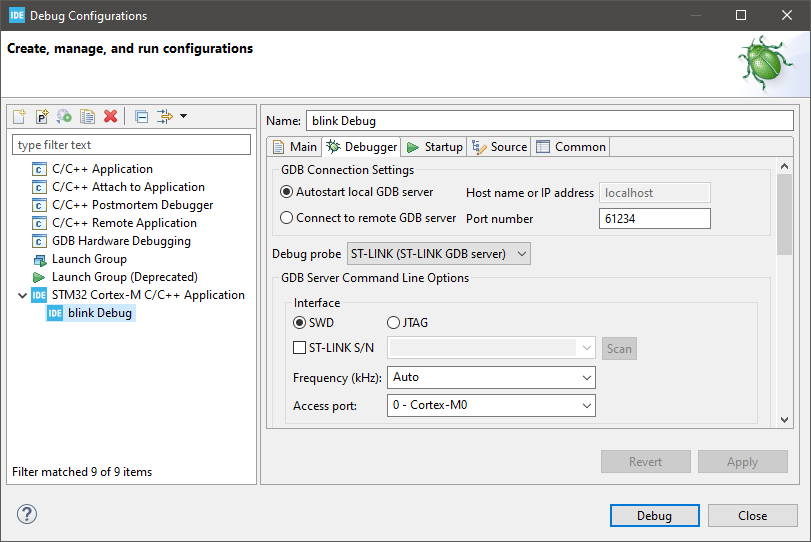The image size is (811, 542).
Task: Click the C/C++ Attach to Application icon
Action: (39, 187)
